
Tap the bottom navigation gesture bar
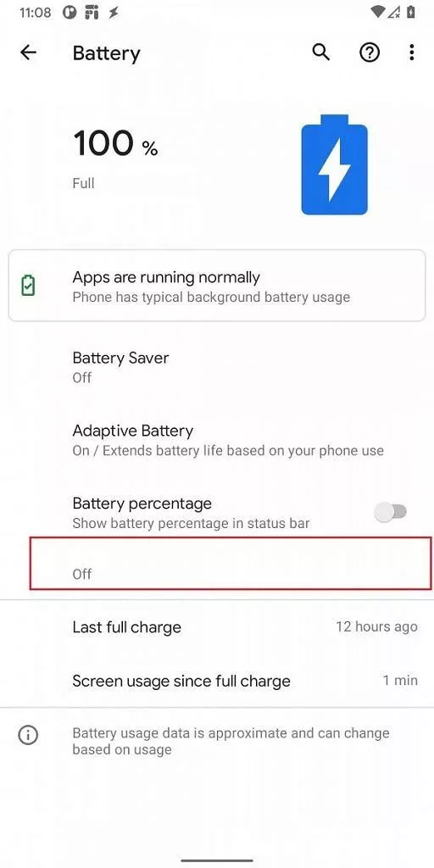[216, 861]
